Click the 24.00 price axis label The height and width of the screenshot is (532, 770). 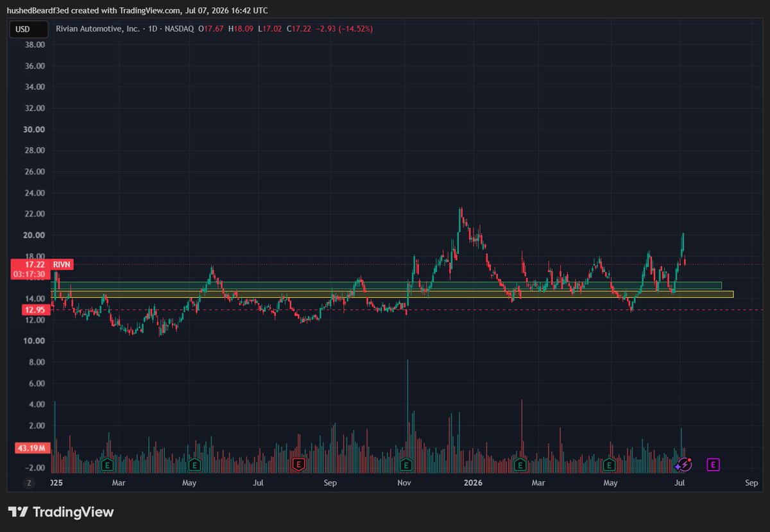point(35,193)
